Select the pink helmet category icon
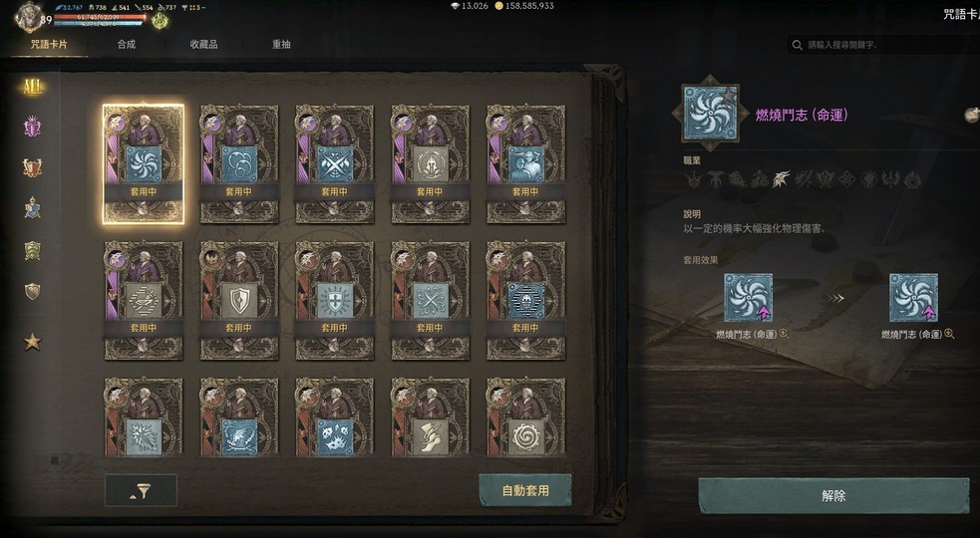This screenshot has width=980, height=538. (x=33, y=128)
